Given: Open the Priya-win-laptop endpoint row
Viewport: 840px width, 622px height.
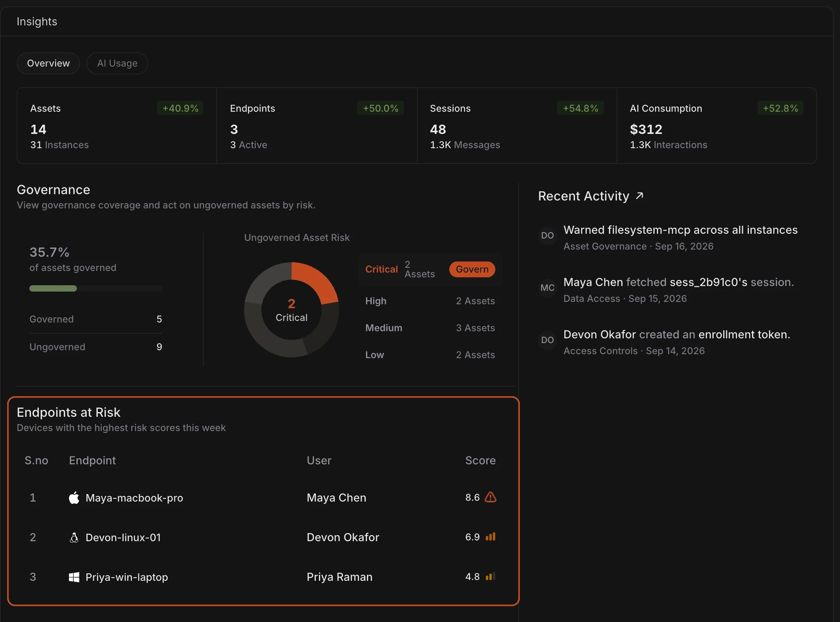Looking at the screenshot, I should point(263,577).
